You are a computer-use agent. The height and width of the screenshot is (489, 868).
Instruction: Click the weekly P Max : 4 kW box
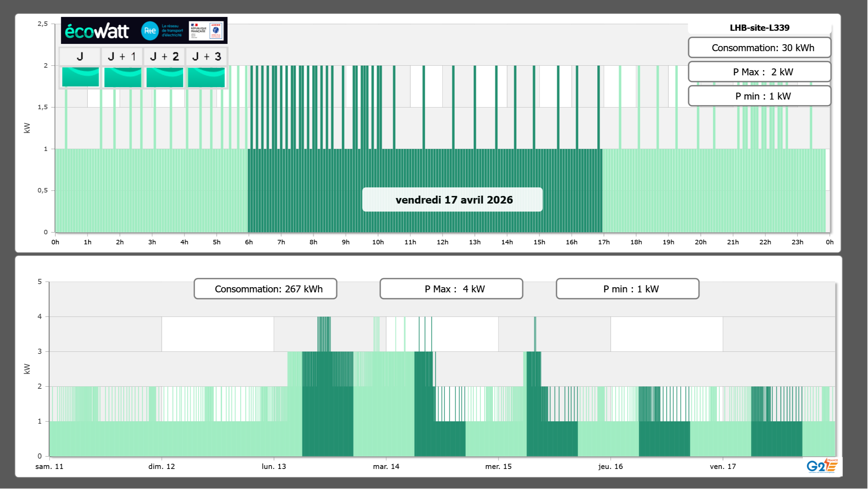pyautogui.click(x=451, y=289)
